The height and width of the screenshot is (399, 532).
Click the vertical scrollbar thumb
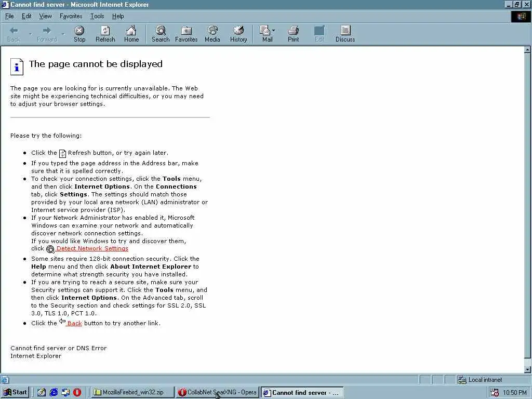coord(527,205)
